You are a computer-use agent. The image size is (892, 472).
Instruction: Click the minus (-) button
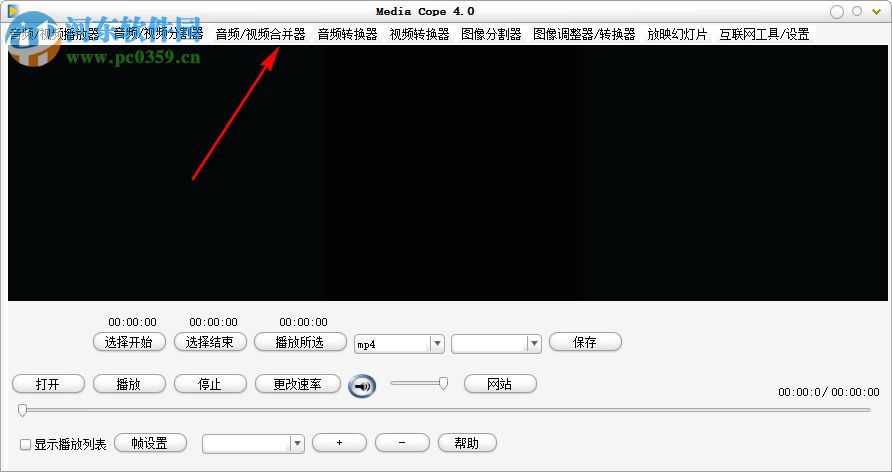tap(402, 442)
